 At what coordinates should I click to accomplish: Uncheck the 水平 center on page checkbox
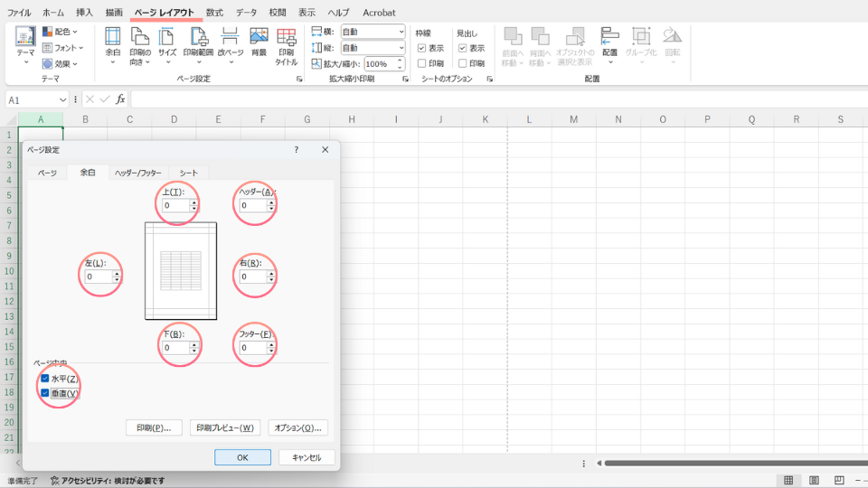(44, 379)
